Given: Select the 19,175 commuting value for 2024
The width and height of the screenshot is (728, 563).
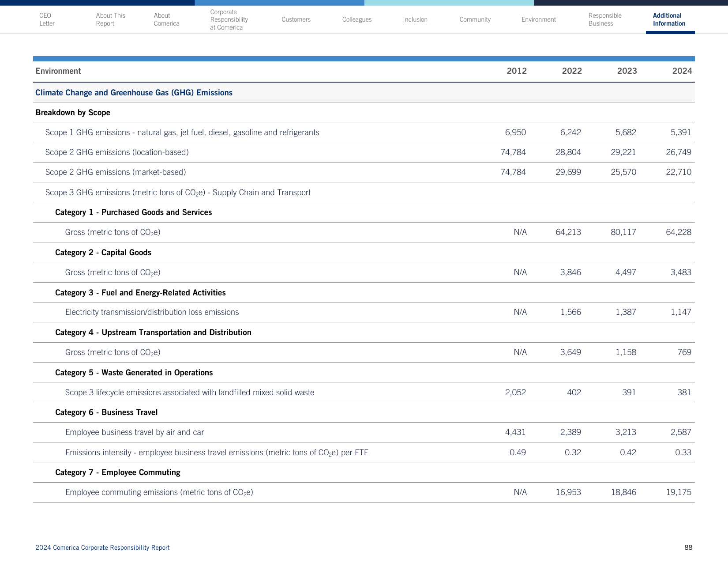Looking at the screenshot, I should point(679,492).
